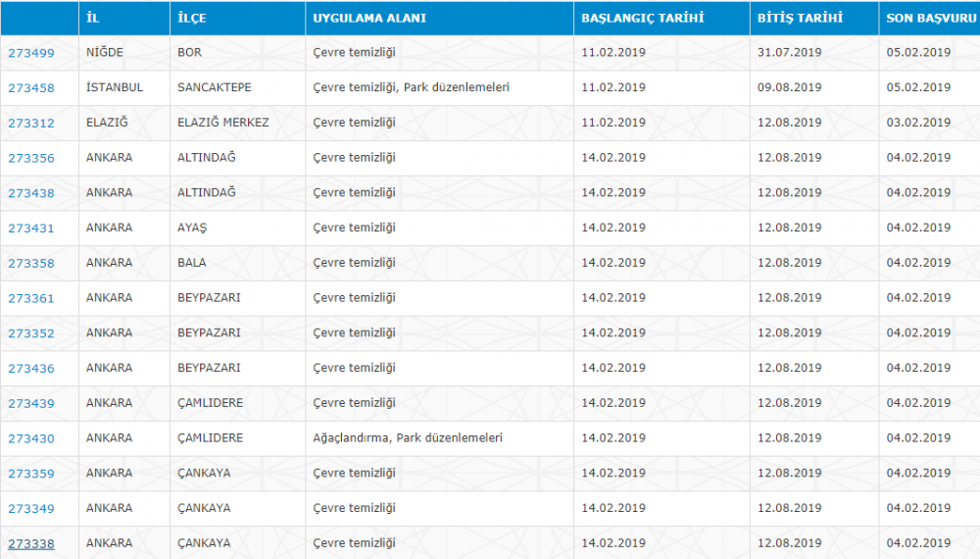Screen dimensions: 980x559
Task: Open underlined listing link 273338
Action: coord(31,544)
